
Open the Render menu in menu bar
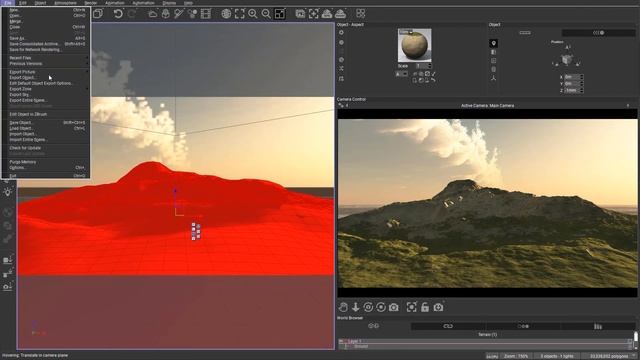point(91,3)
